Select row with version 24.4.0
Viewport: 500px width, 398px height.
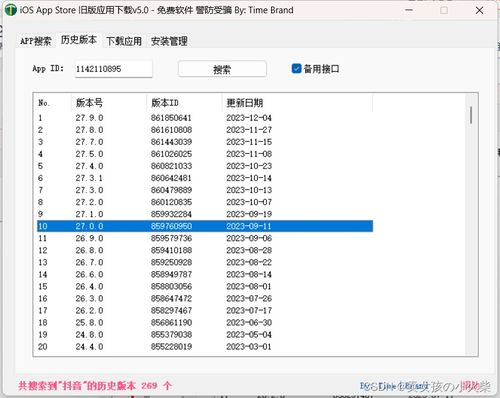coord(205,347)
